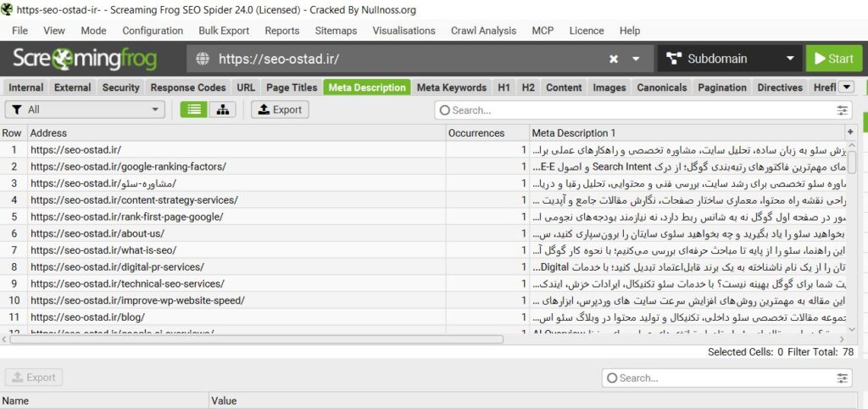
Task: Start the crawl with the Start button
Action: point(834,59)
